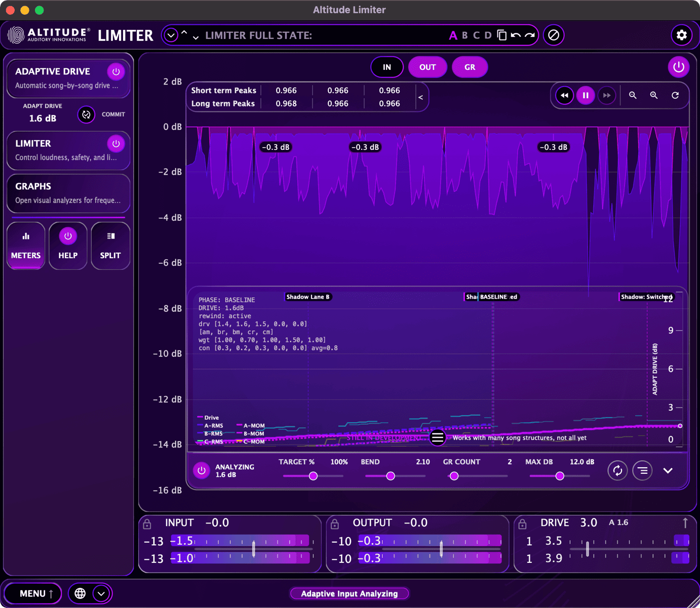Click the adaptive reset cycle icon

(617, 470)
